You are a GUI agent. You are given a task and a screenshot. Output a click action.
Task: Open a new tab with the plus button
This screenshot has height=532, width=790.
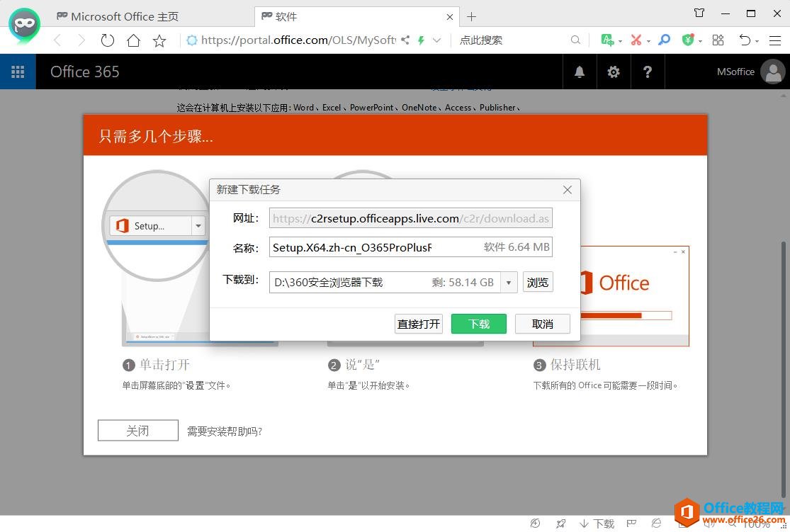pyautogui.click(x=472, y=16)
